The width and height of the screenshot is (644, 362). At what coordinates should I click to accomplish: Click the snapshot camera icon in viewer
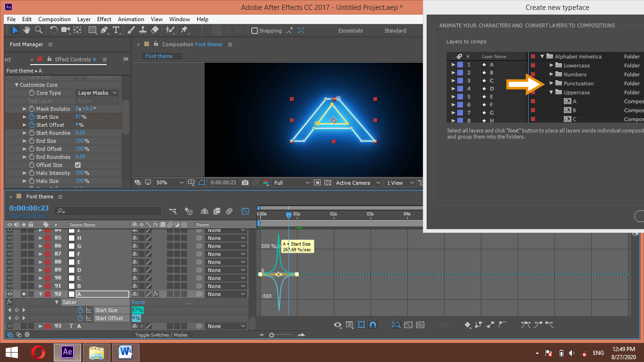tap(245, 183)
